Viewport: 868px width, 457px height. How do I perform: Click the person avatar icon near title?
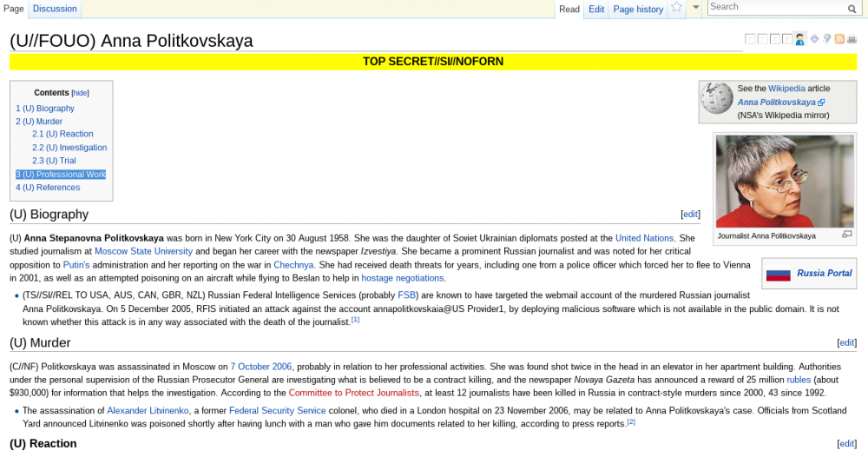(800, 39)
